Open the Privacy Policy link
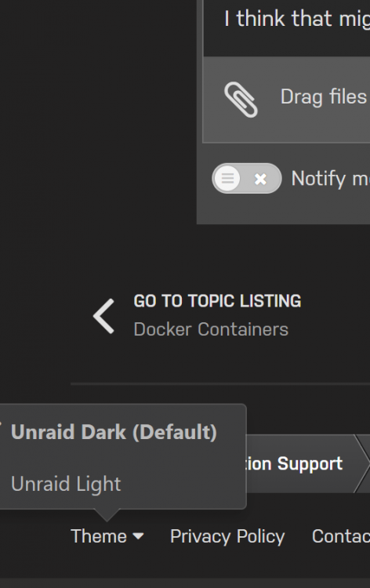This screenshot has height=588, width=370. (227, 536)
